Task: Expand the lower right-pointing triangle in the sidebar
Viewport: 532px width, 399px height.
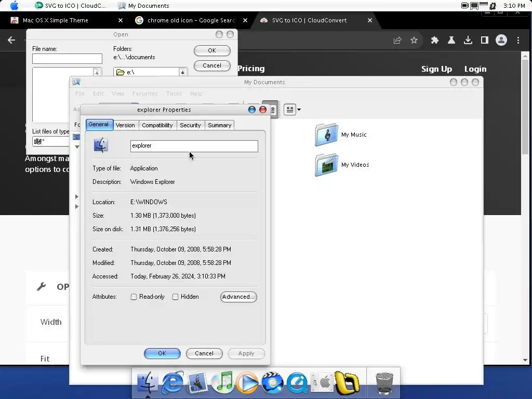Action: (77, 206)
